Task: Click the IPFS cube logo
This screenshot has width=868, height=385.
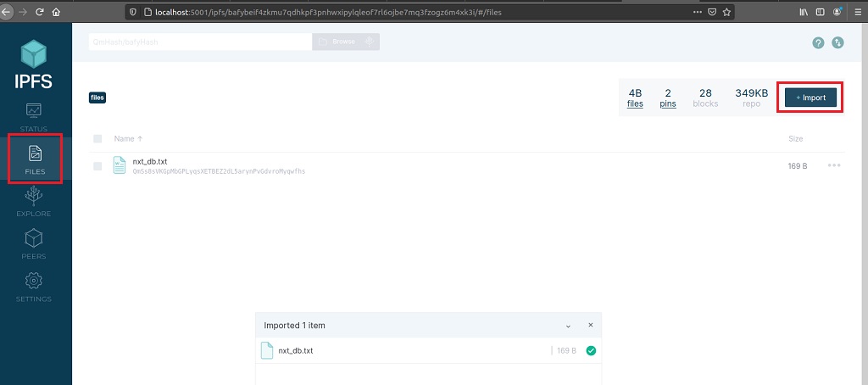Action: pos(35,55)
